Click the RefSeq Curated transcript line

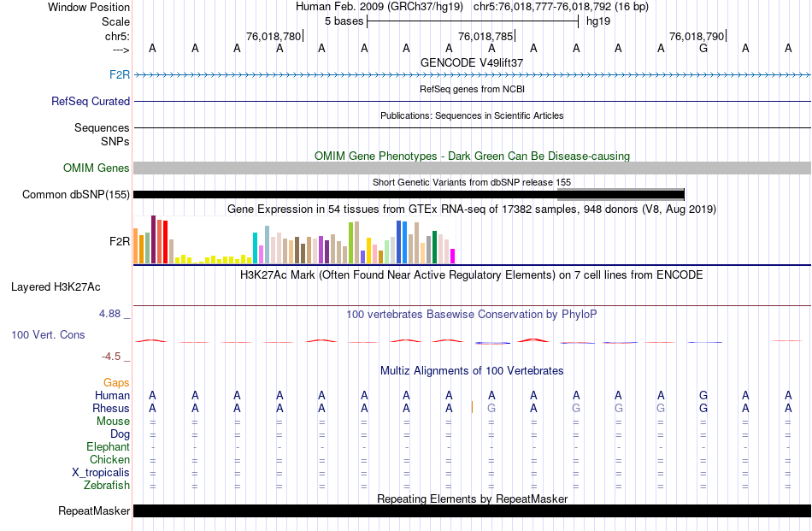coord(473,101)
